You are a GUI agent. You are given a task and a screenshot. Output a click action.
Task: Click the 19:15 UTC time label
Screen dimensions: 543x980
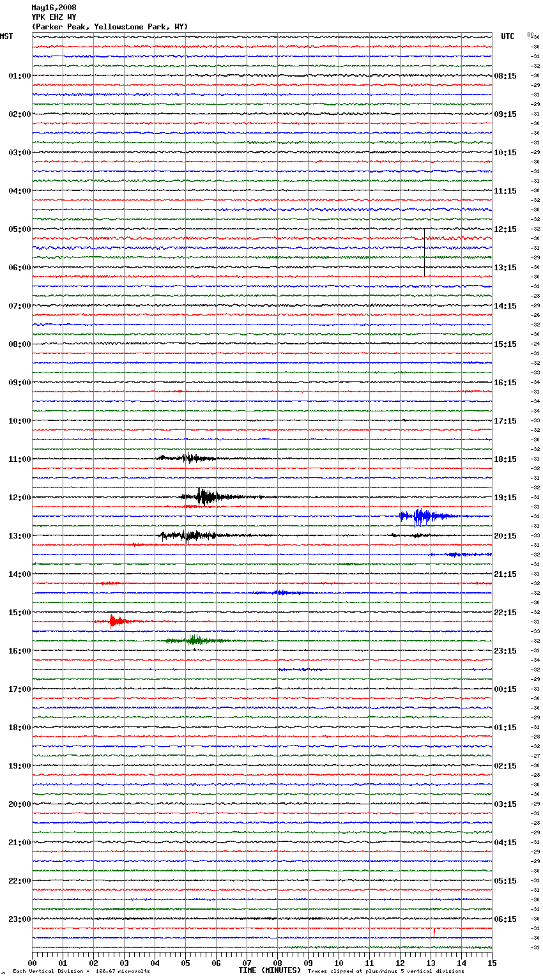[505, 498]
